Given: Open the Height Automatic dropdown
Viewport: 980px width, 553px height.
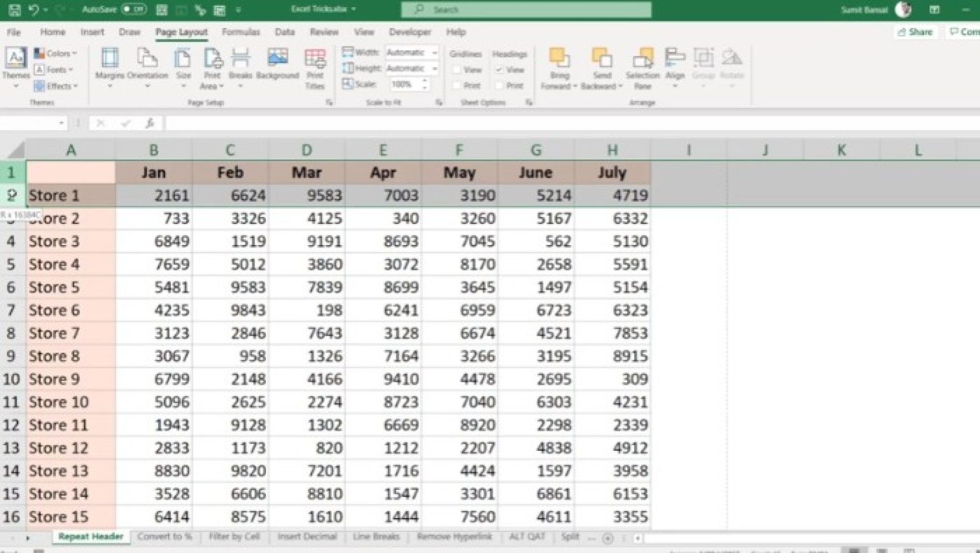Looking at the screenshot, I should [x=434, y=68].
